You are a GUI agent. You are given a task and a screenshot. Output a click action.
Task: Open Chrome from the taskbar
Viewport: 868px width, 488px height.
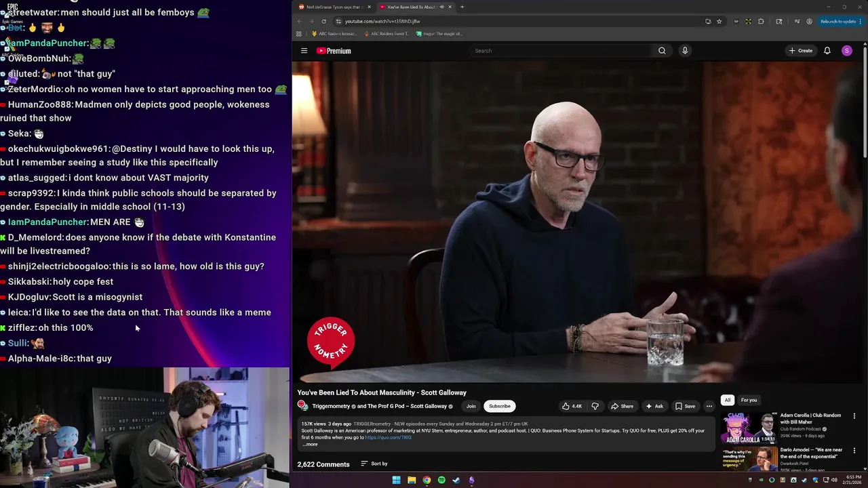click(x=427, y=480)
